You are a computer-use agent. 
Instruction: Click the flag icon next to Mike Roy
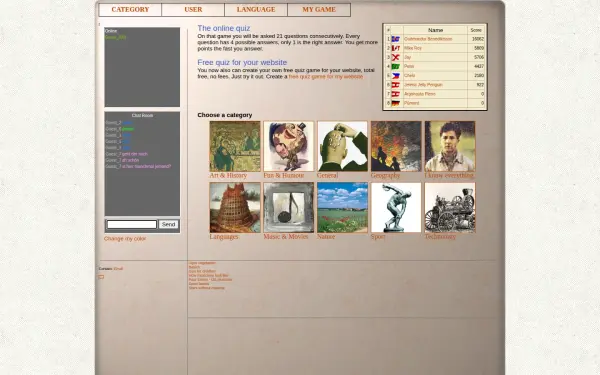(396, 48)
